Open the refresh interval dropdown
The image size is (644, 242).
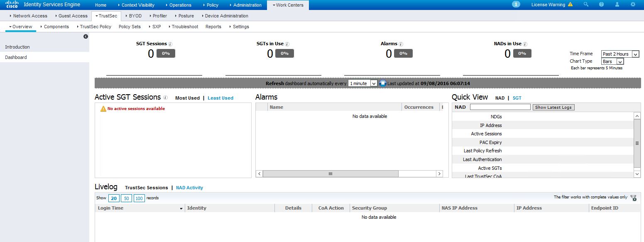pyautogui.click(x=362, y=83)
